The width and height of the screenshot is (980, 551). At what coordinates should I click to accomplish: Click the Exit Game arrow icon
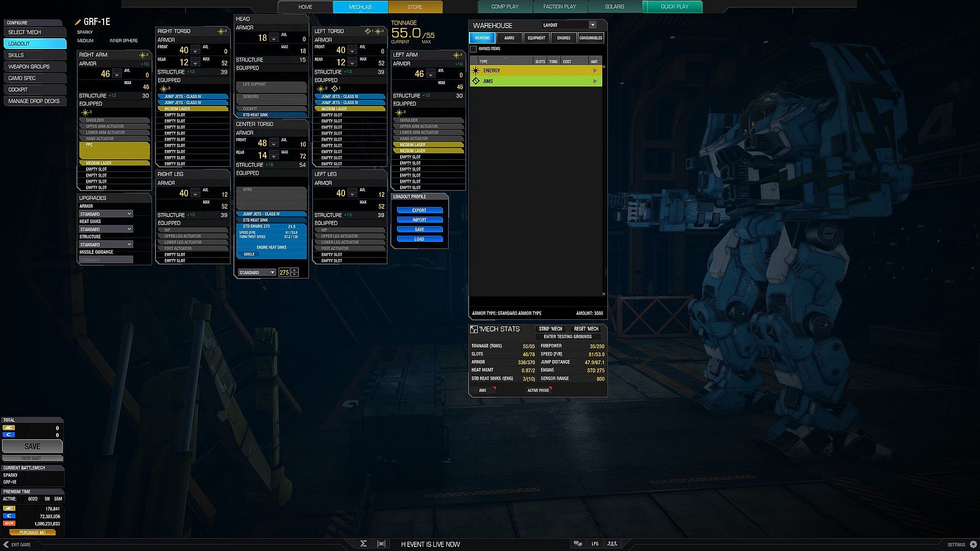[x=6, y=544]
